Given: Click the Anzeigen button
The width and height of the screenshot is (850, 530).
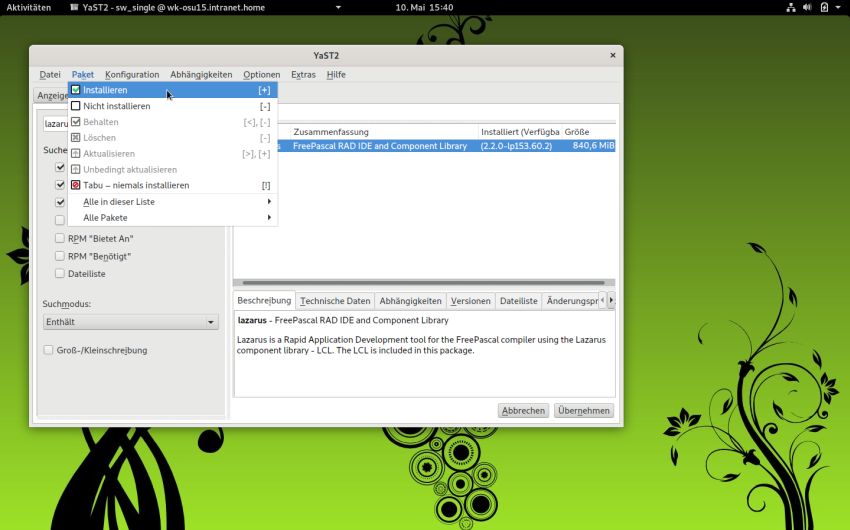Looking at the screenshot, I should click(x=51, y=95).
